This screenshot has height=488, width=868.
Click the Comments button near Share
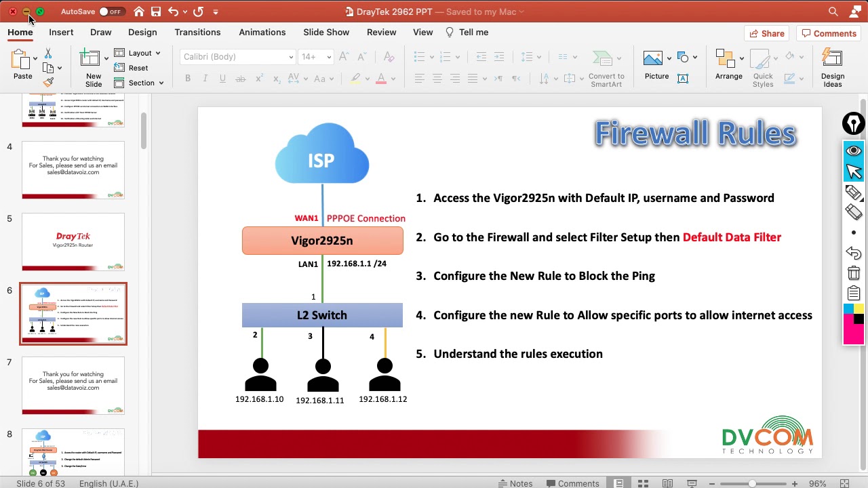(828, 33)
